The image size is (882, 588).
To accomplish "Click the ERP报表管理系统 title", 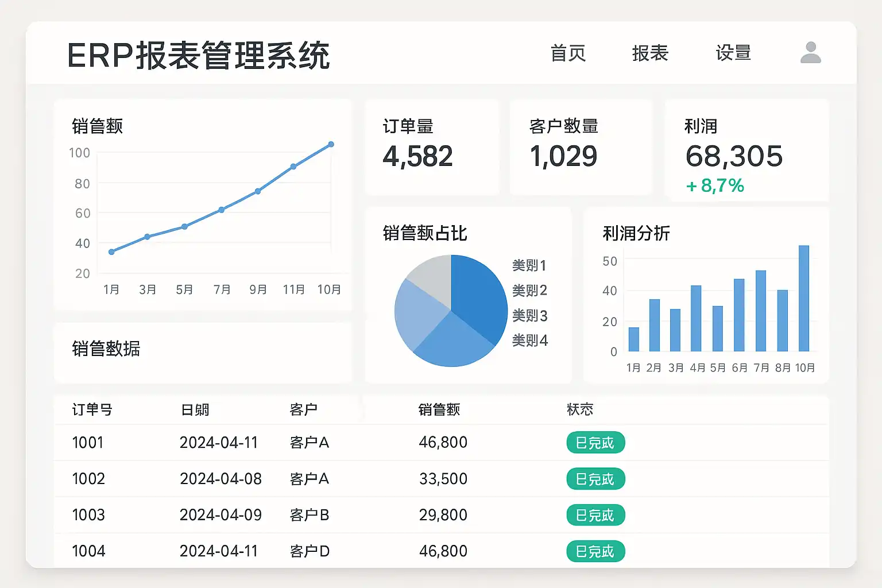I will coord(199,56).
